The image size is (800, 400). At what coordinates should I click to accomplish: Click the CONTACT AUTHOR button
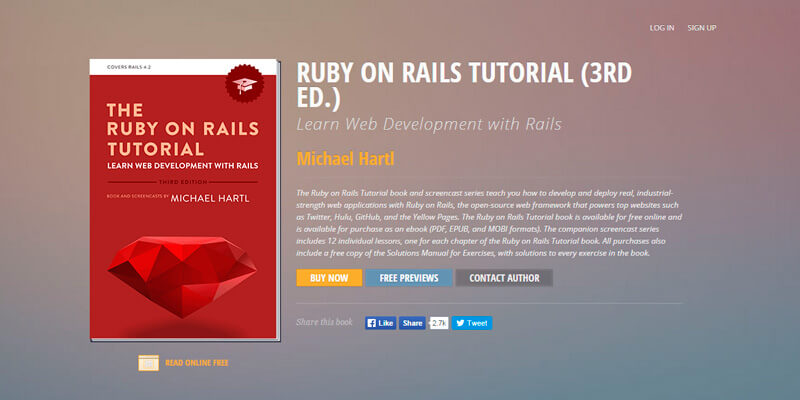(x=503, y=278)
